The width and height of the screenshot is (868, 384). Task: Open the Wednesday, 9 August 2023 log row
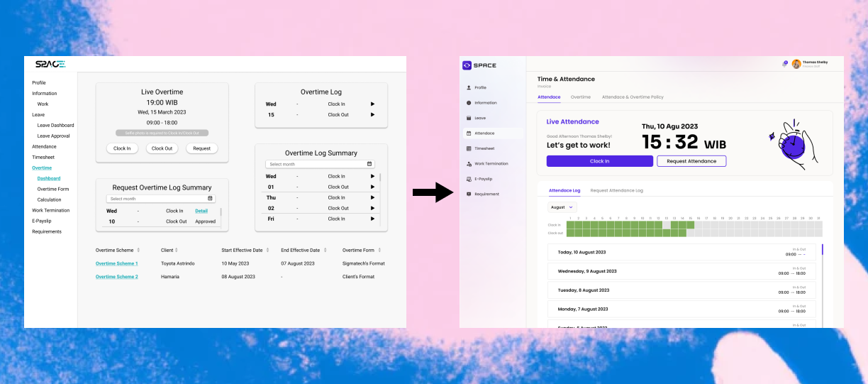[x=681, y=271]
